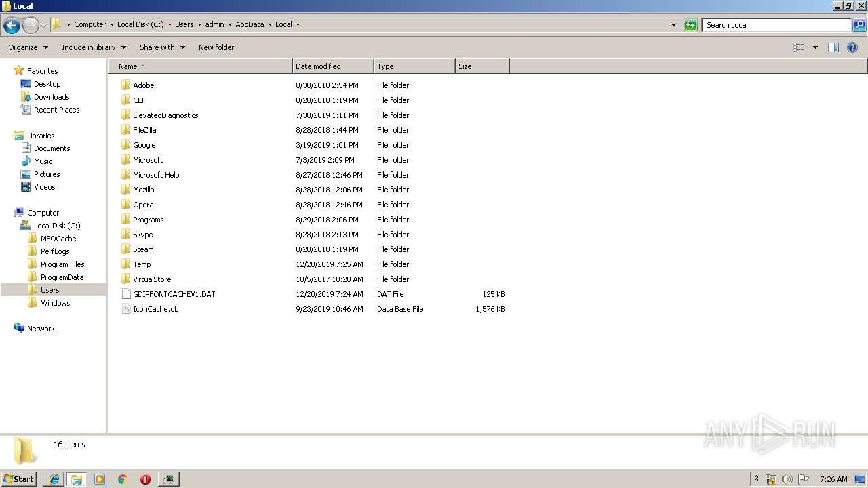Show hidden tray icons
The image size is (868, 488).
pyautogui.click(x=756, y=479)
